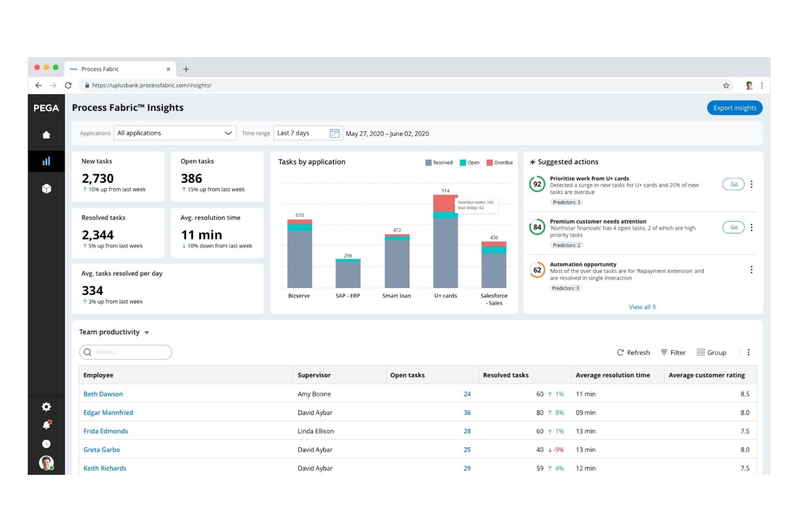Click the SAP - ERP bar in the chart
Viewport: 798px width, 532px height.
(x=348, y=273)
